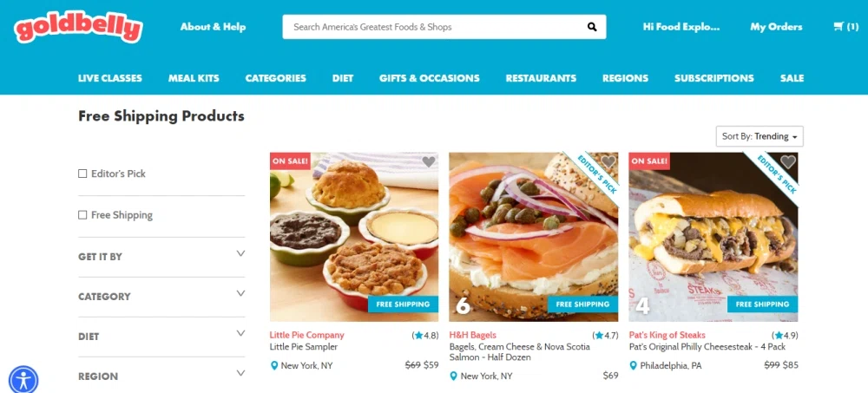Click the search magnifier icon

coord(592,27)
